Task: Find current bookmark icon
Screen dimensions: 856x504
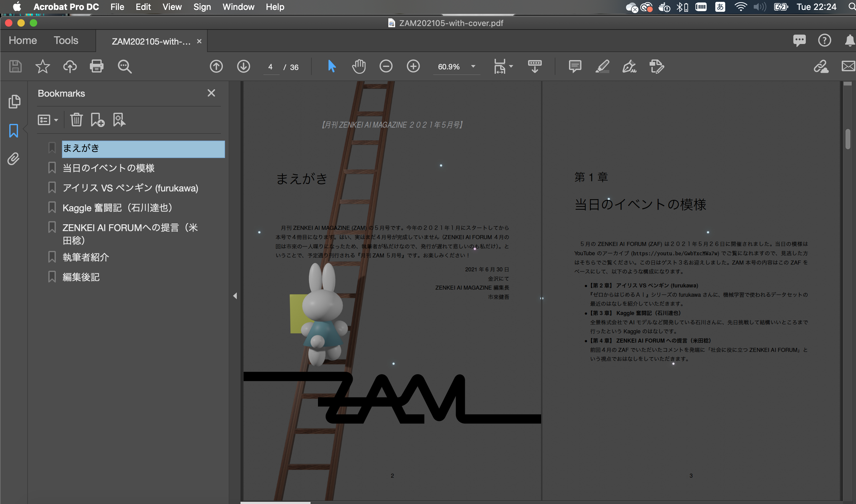Action: 119,120
